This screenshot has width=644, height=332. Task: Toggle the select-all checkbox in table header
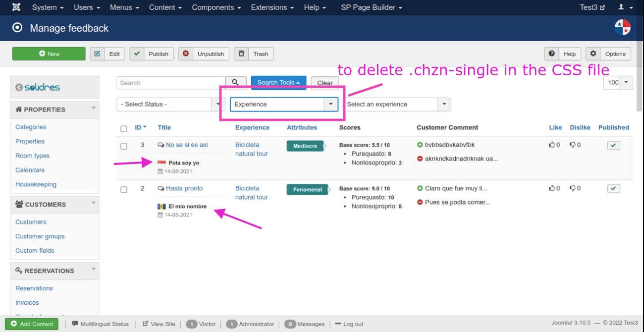pyautogui.click(x=124, y=129)
